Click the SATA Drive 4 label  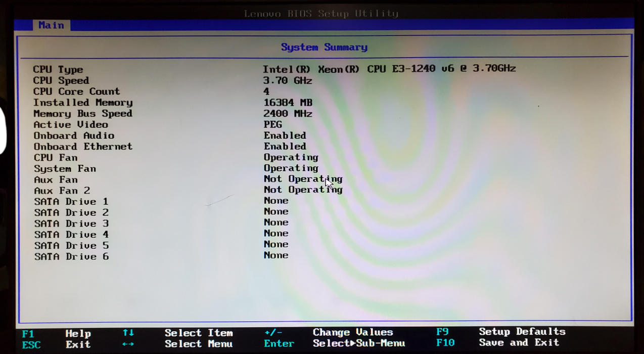[71, 235]
